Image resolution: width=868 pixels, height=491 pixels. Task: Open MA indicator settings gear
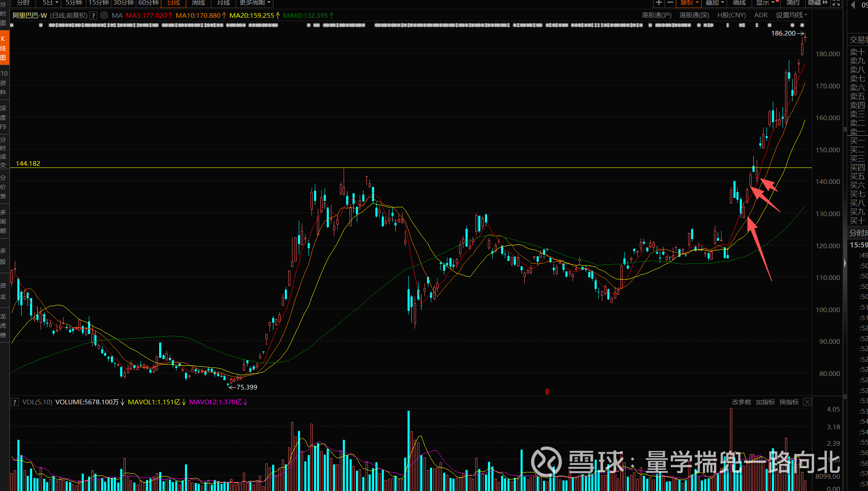pyautogui.click(x=104, y=15)
